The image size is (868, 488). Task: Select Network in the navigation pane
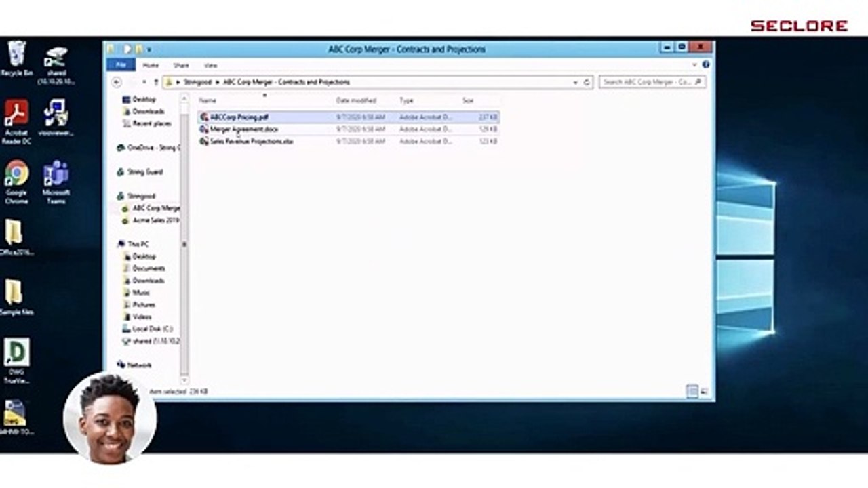[134, 365]
